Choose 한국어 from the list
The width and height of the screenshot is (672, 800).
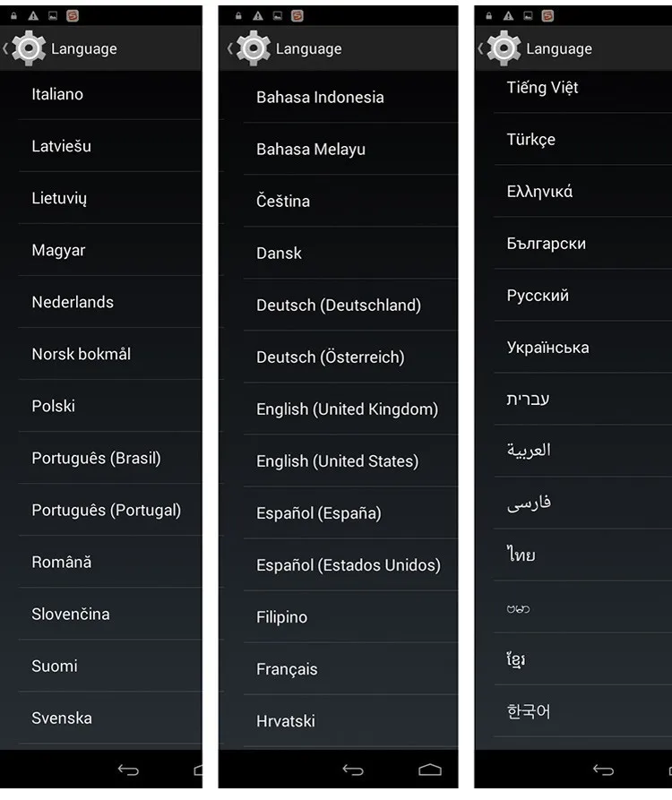(529, 712)
